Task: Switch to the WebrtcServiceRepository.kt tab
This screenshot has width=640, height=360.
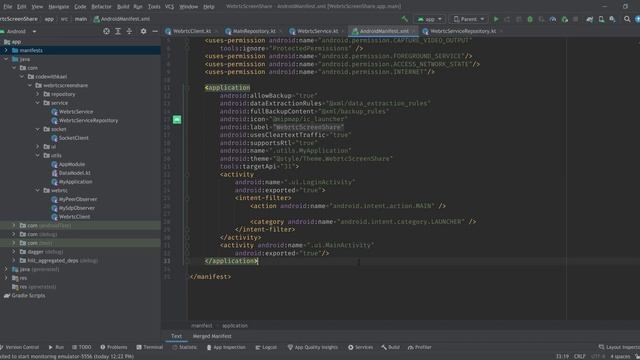Action: pyautogui.click(x=463, y=31)
